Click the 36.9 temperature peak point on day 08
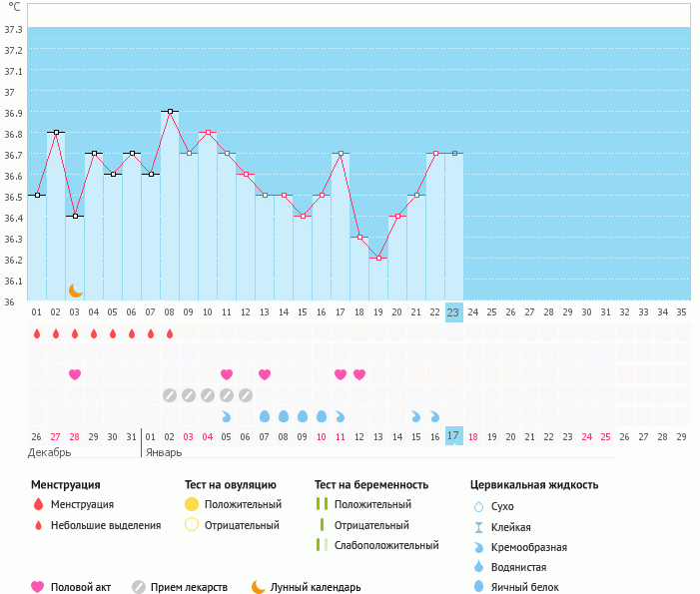This screenshot has width=700, height=594. (170, 111)
